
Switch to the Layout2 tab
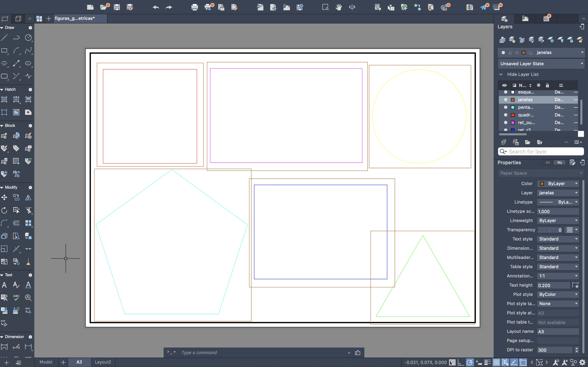click(103, 362)
